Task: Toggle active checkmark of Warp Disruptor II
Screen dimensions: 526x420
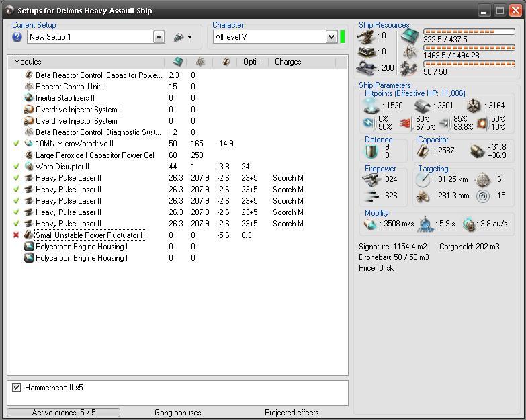Action: 16,167
